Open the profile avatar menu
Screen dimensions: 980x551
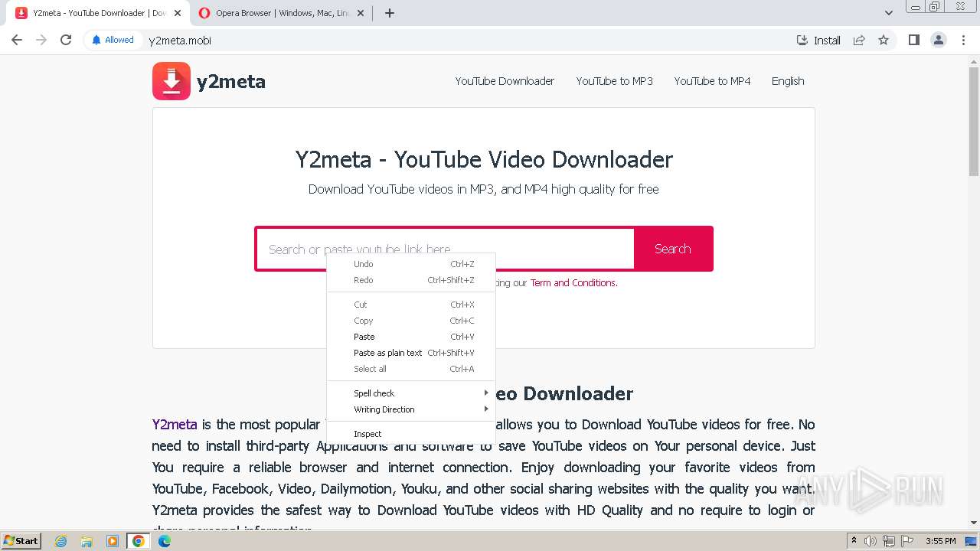point(939,40)
